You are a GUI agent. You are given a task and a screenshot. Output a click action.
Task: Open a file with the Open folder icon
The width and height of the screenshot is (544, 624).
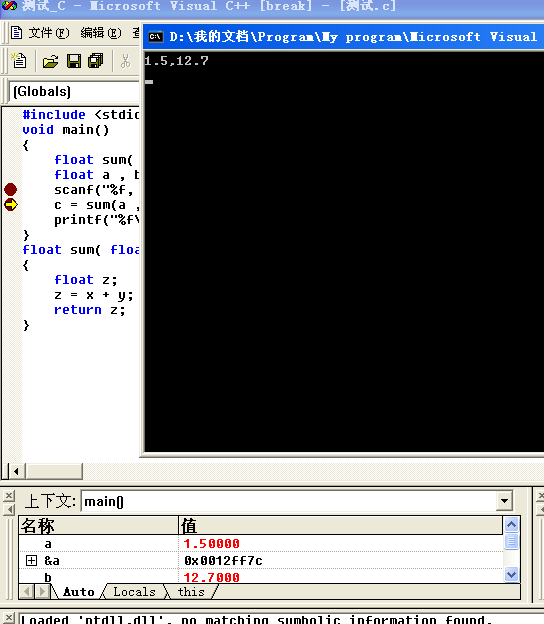coord(50,61)
